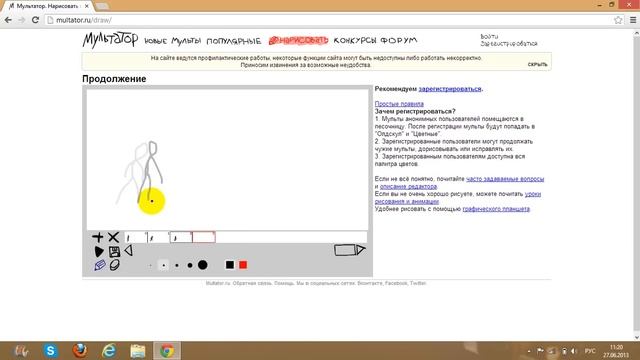Open the Форум menu item
This screenshot has width=640, height=360.
point(399,40)
